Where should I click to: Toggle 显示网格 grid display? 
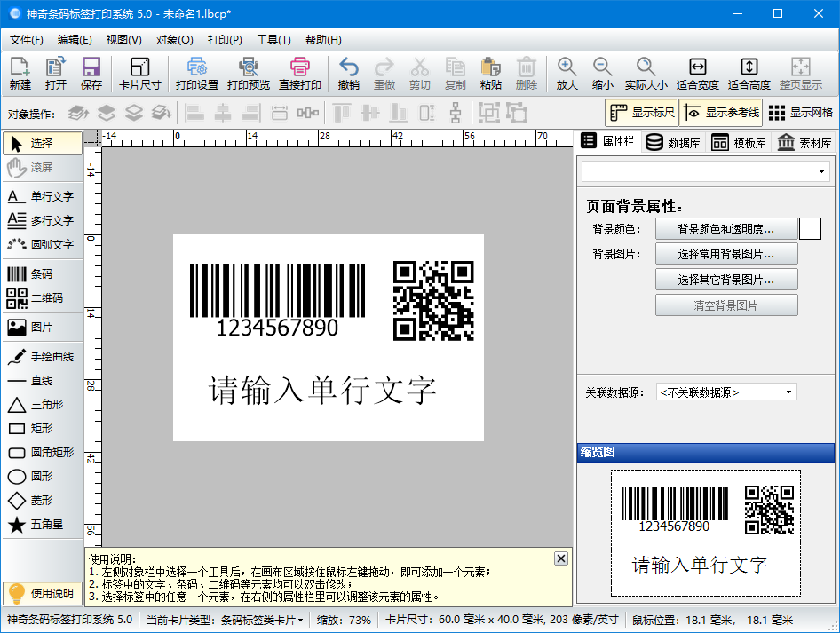point(801,113)
